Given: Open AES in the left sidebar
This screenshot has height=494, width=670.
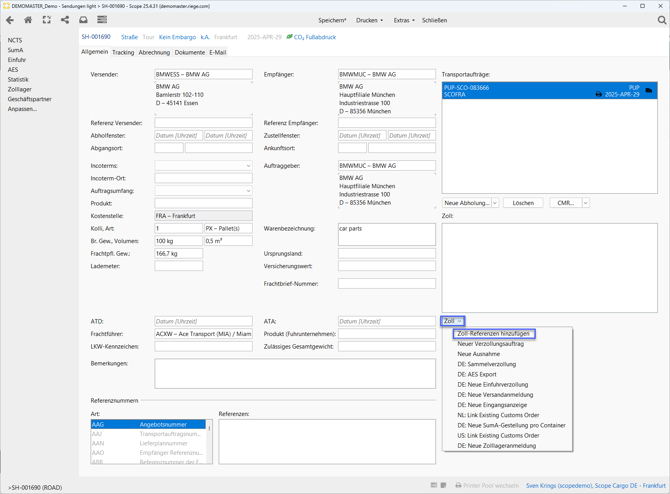Looking at the screenshot, I should (x=13, y=70).
